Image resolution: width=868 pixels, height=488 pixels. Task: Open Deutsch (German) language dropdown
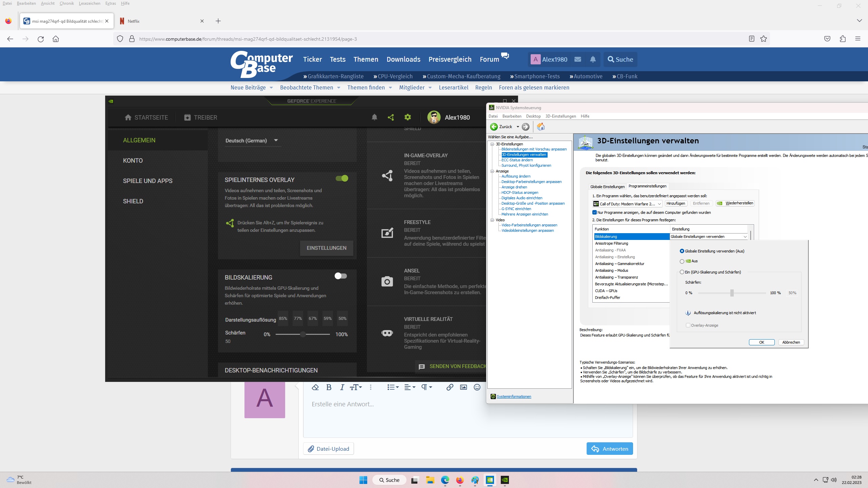click(x=253, y=140)
